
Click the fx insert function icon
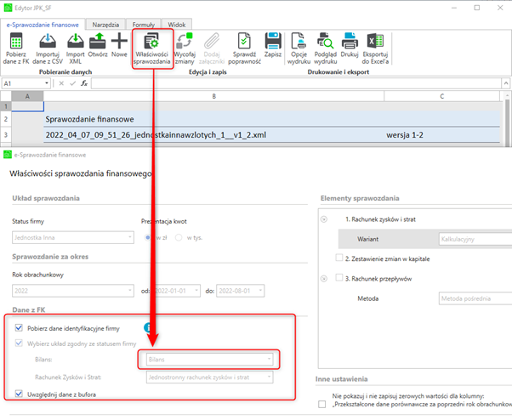point(84,83)
